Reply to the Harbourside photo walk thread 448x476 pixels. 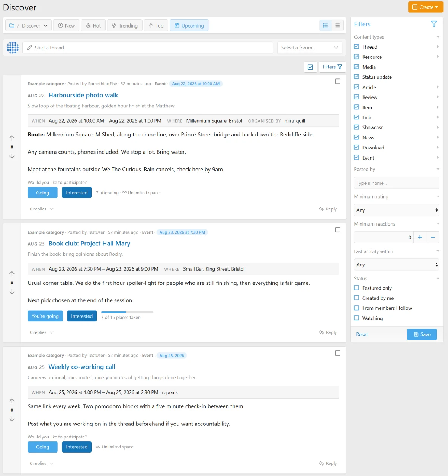(x=328, y=209)
